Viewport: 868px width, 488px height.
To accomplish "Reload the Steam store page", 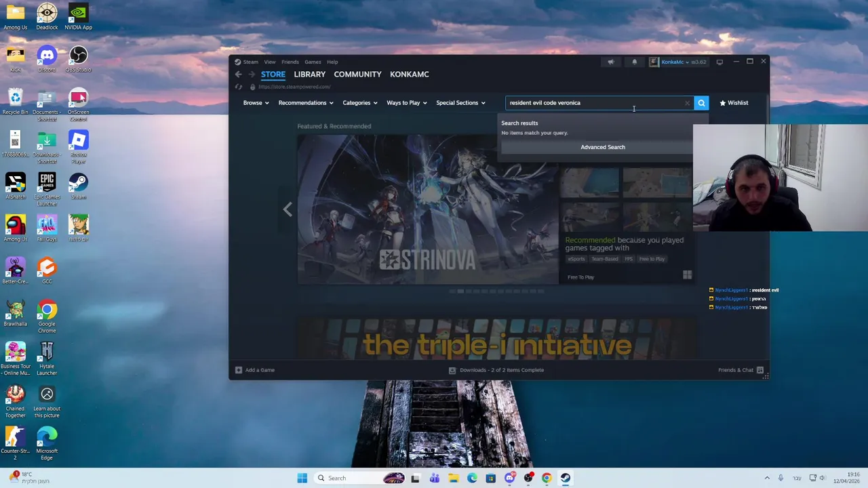I will coord(238,87).
